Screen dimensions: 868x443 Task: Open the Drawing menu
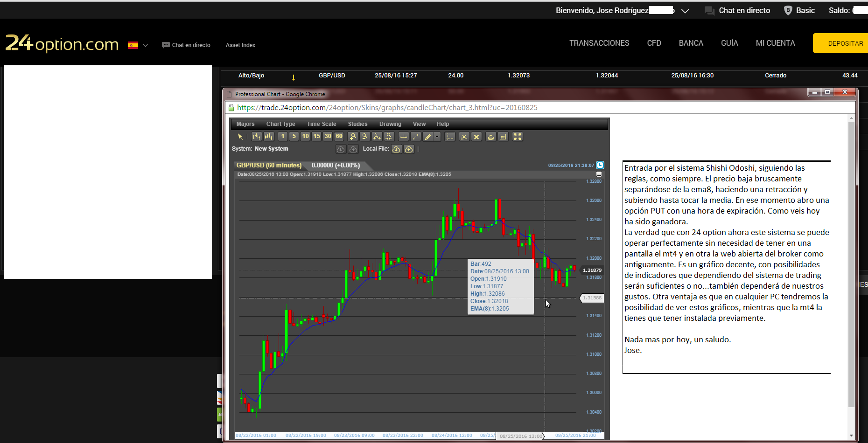tap(390, 124)
